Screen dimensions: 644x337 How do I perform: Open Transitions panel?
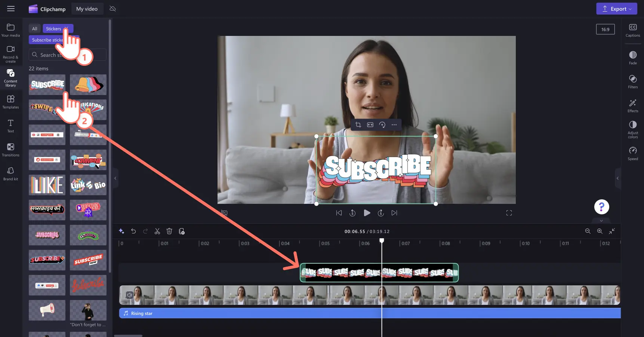(10, 150)
